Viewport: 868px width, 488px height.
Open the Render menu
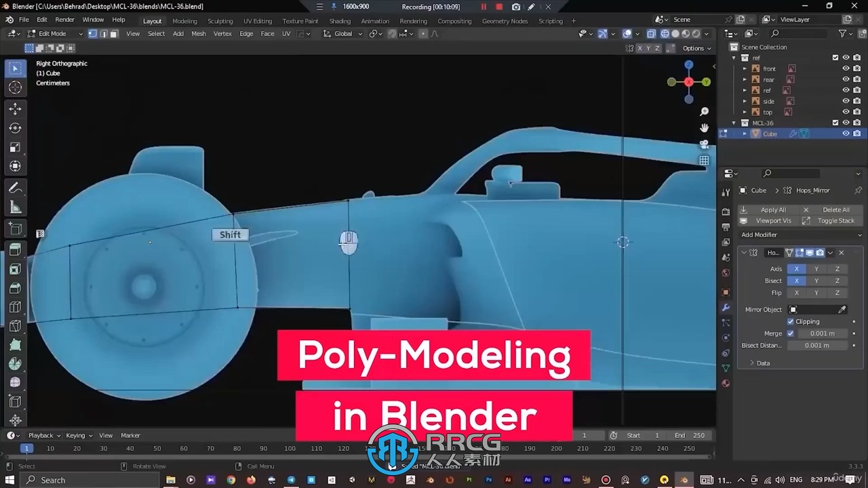point(64,20)
